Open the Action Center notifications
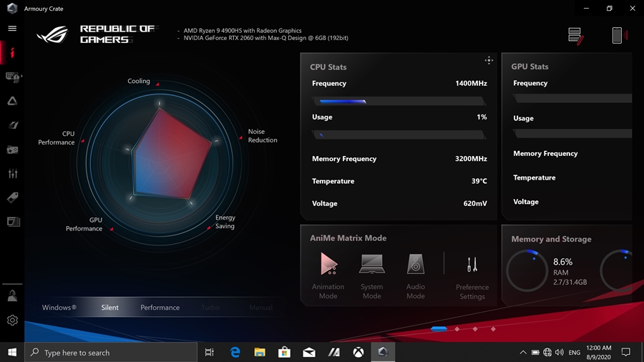 pos(626,352)
